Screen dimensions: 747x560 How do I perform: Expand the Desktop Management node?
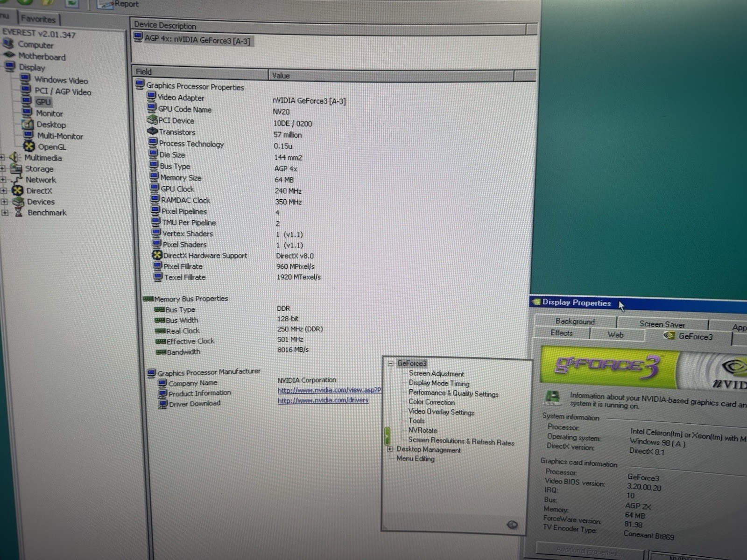pyautogui.click(x=390, y=449)
